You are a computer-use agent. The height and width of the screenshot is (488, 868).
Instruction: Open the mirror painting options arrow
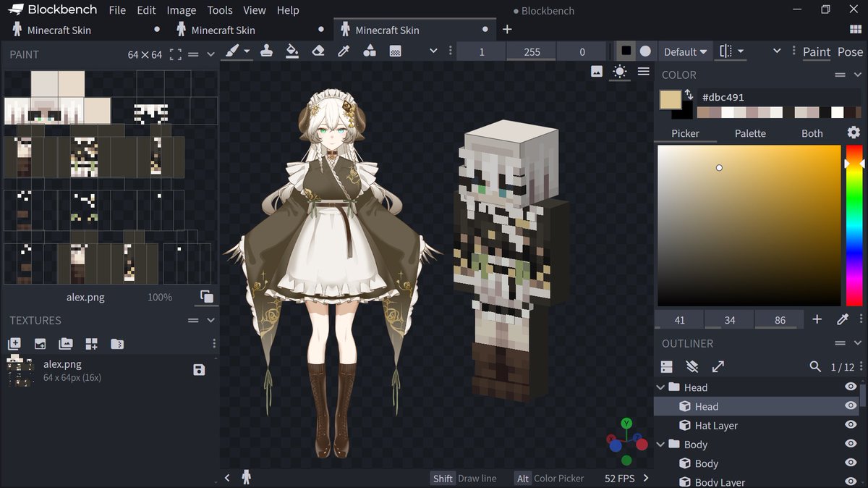pos(741,51)
